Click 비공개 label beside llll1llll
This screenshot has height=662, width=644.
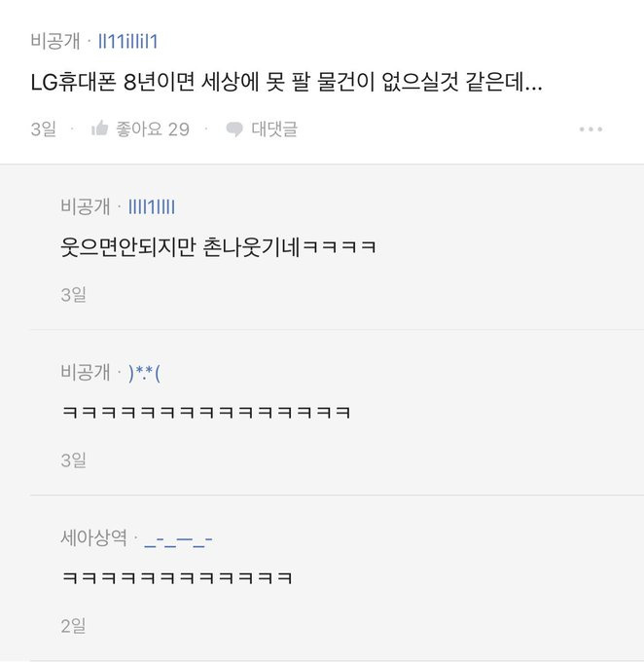(86, 205)
